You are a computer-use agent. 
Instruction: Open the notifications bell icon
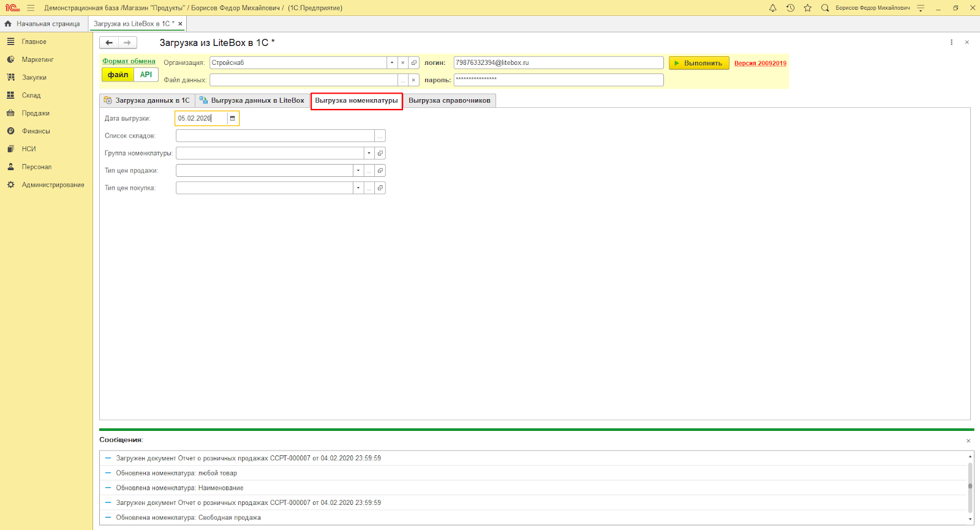pos(773,8)
